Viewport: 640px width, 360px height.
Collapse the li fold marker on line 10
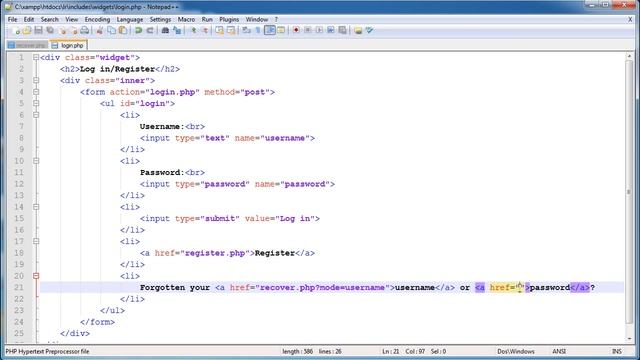point(36,161)
